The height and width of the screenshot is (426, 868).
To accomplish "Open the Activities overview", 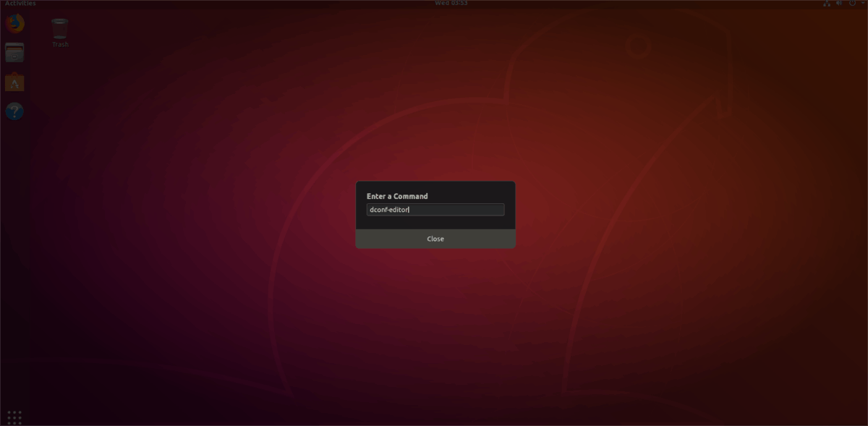I will (20, 3).
